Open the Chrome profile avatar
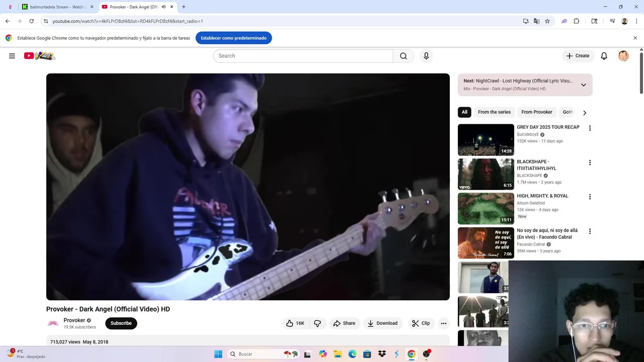The height and width of the screenshot is (362, 644). [624, 21]
